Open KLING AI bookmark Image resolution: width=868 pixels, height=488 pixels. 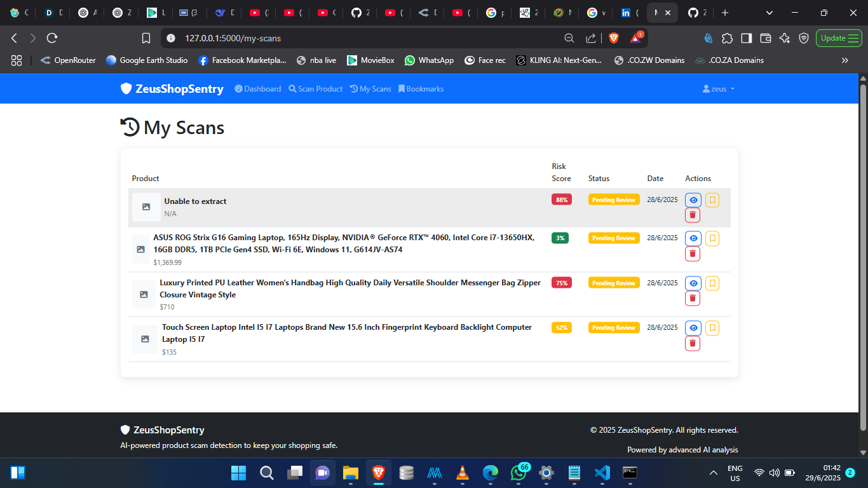(x=559, y=60)
